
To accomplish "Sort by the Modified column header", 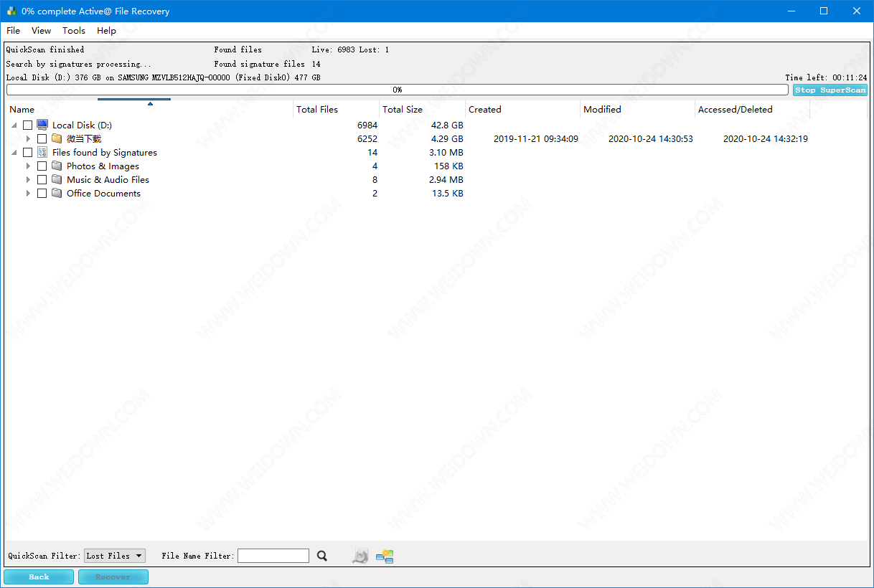I will (x=637, y=110).
